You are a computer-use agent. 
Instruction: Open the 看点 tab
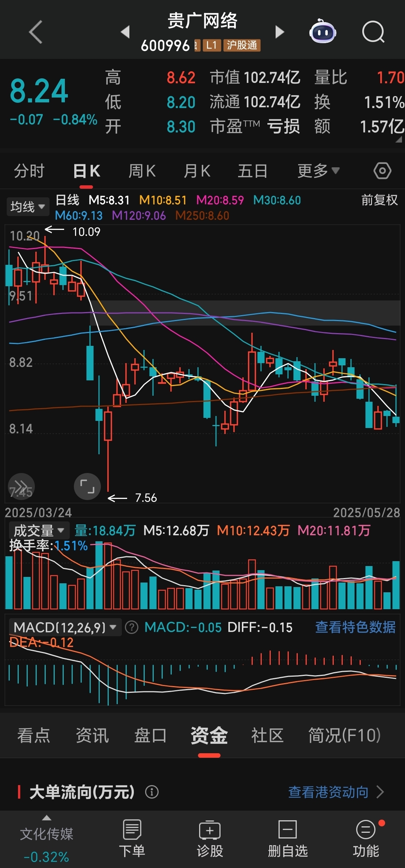coord(34,735)
